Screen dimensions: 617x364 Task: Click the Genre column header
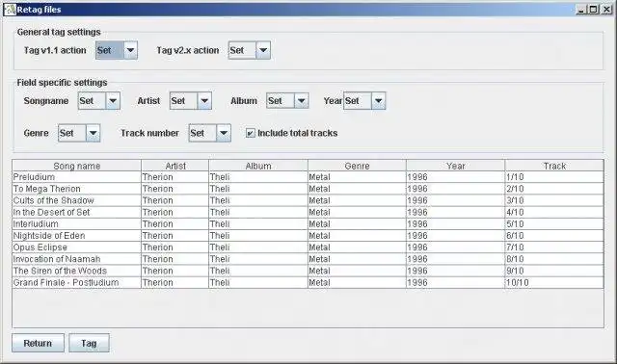[357, 166]
